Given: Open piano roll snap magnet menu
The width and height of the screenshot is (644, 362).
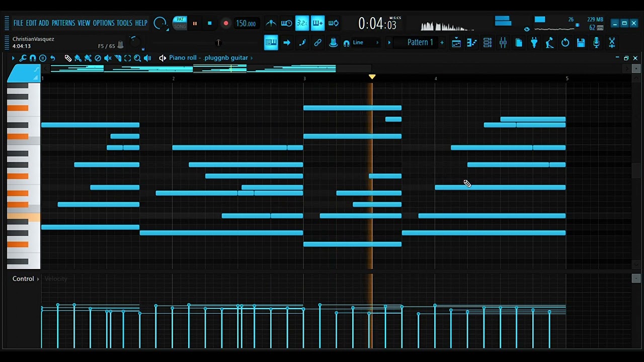Looking at the screenshot, I should [33, 58].
